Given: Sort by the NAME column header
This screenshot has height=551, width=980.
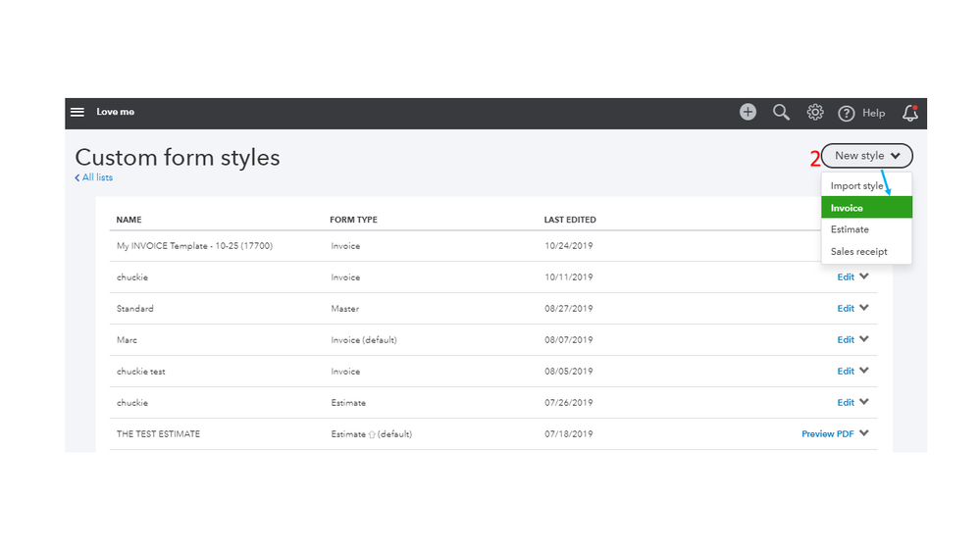Looking at the screenshot, I should coord(129,220).
